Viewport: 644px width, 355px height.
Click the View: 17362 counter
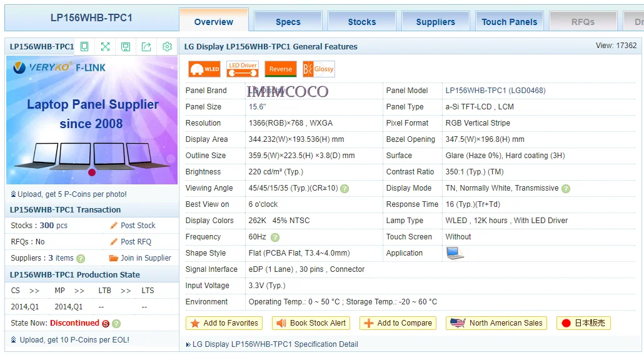(616, 46)
